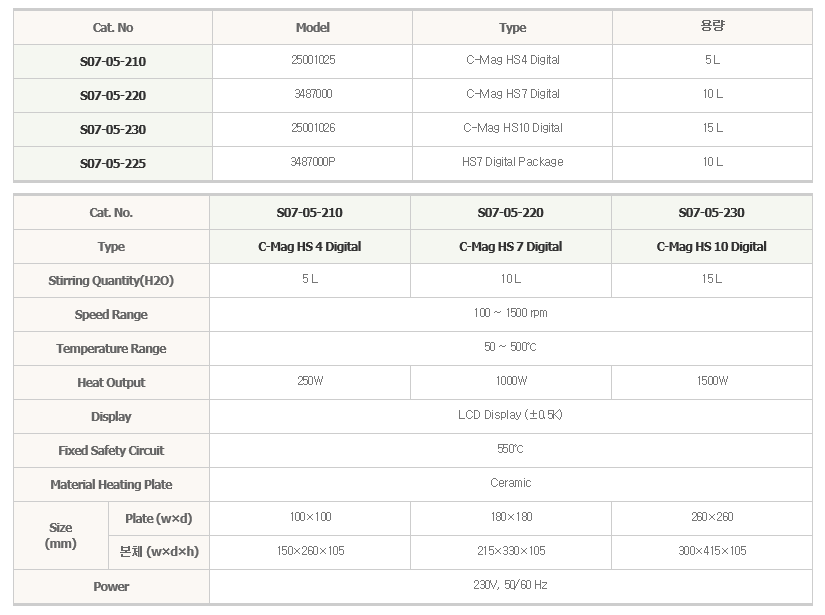Click the Model column header

point(312,28)
